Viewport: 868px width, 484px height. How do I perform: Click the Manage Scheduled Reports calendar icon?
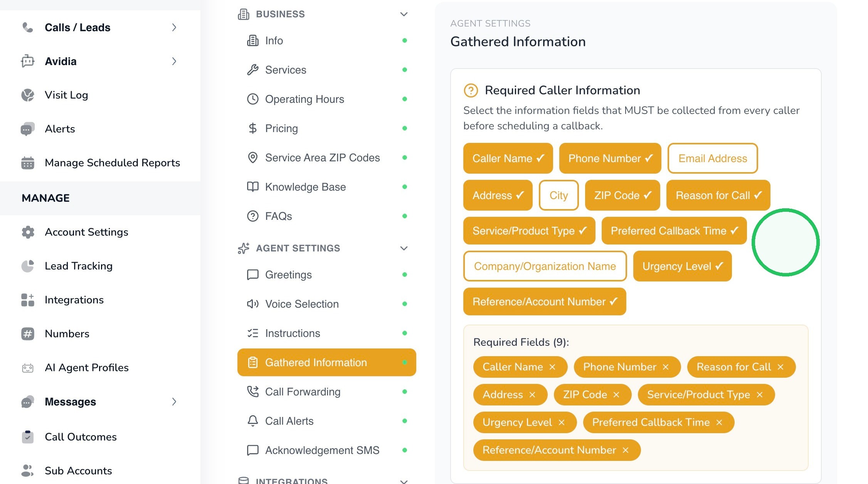[x=27, y=163]
